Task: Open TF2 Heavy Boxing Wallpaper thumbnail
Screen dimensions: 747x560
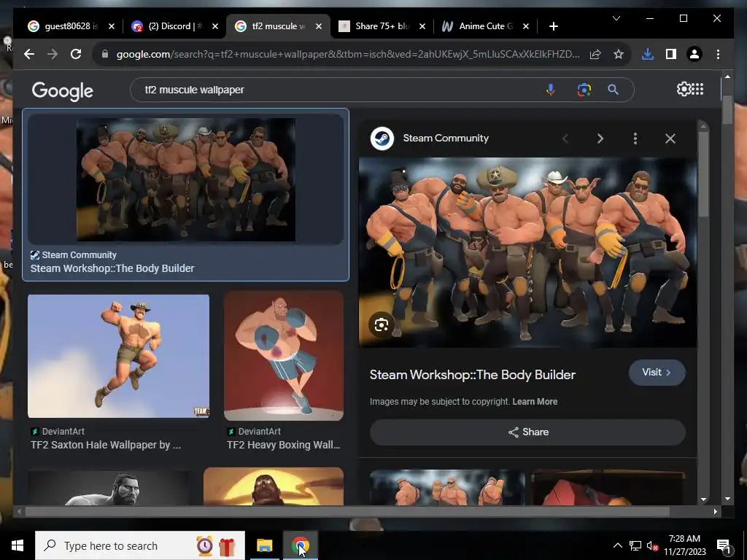Action: (284, 356)
